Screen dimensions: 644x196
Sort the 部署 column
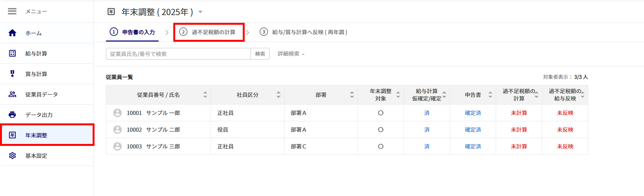(352, 95)
